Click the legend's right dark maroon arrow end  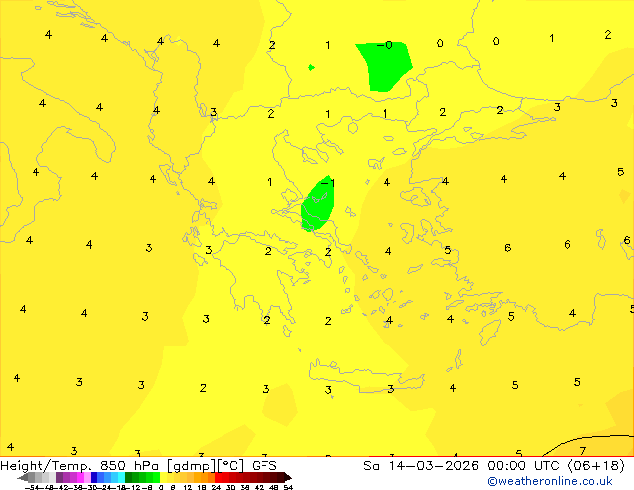click(288, 477)
